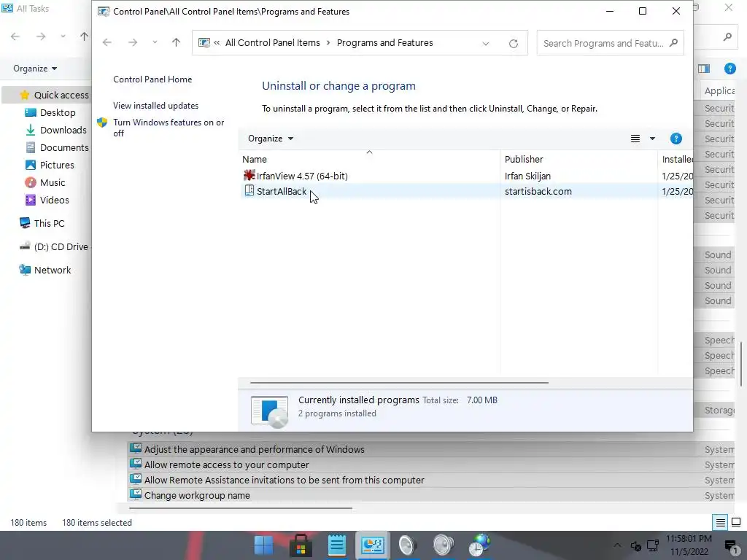Image resolution: width=747 pixels, height=560 pixels.
Task: Click the network tray icon
Action: 653,545
